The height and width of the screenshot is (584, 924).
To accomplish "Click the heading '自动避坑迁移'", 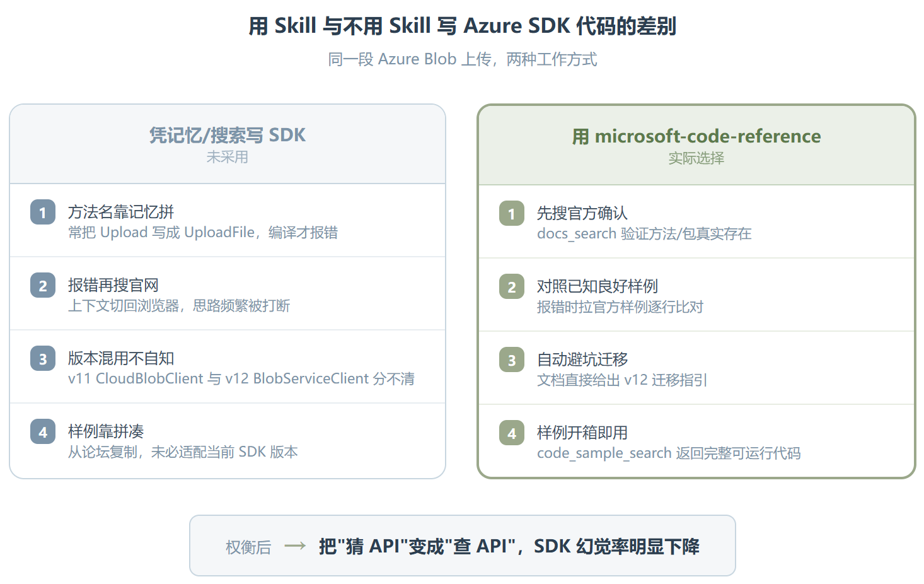I will coord(582,359).
